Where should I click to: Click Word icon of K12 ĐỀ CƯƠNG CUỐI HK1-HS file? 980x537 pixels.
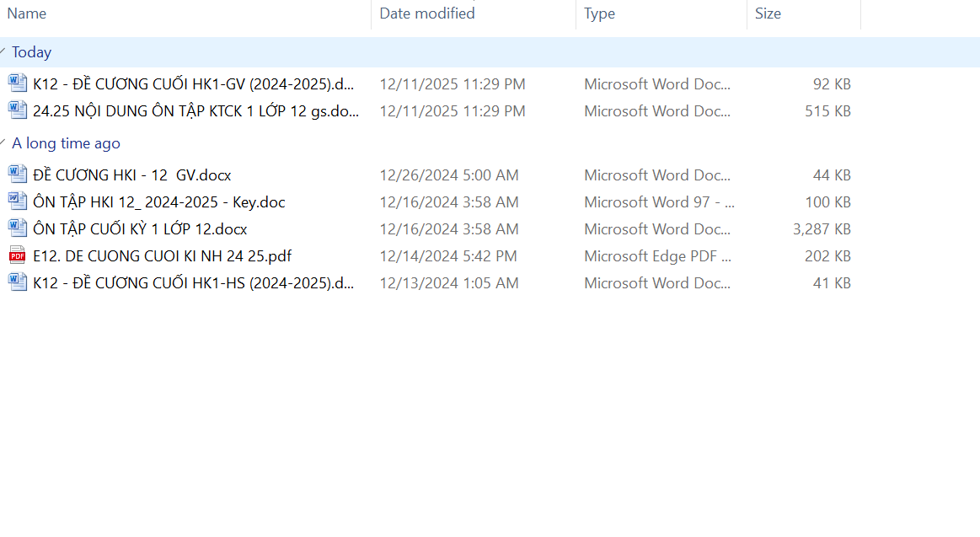(17, 282)
